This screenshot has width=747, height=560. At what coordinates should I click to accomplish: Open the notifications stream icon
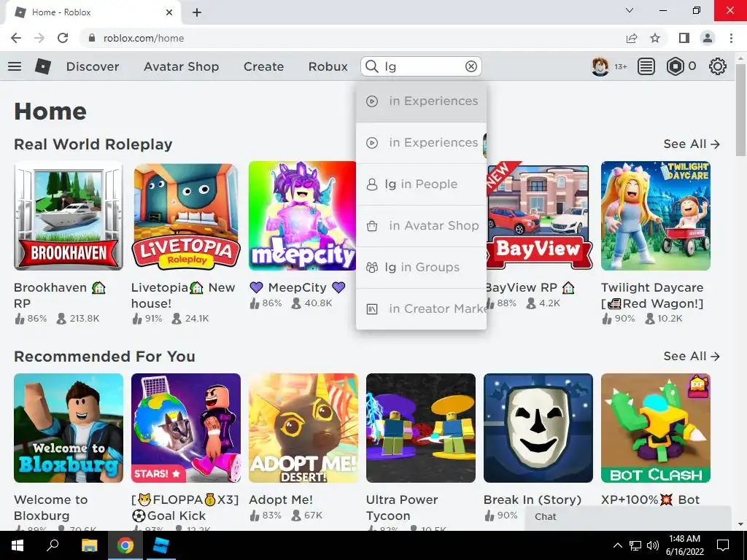click(646, 66)
